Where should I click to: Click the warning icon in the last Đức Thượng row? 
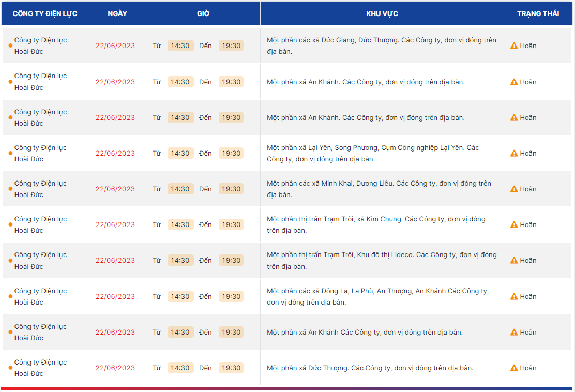(x=514, y=368)
